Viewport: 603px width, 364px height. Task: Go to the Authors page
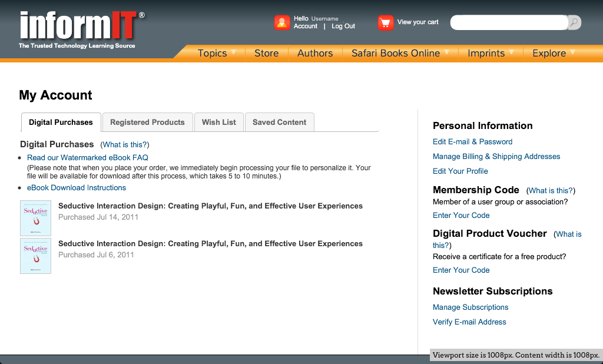pyautogui.click(x=315, y=53)
